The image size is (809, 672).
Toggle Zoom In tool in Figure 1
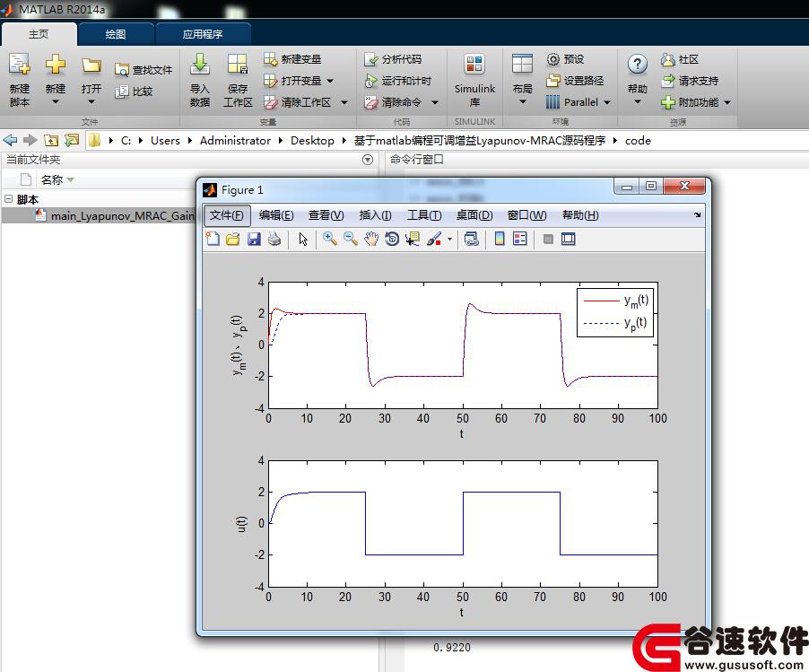click(330, 239)
